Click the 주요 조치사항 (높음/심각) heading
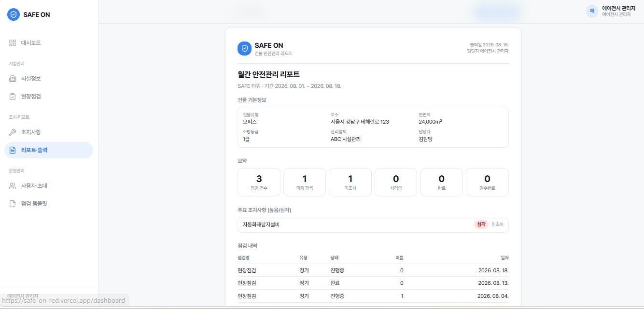The height and width of the screenshot is (309, 644). tap(265, 210)
